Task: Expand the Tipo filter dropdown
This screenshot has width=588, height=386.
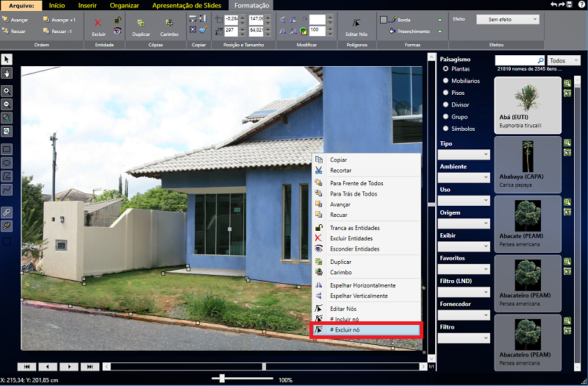Action: (464, 154)
